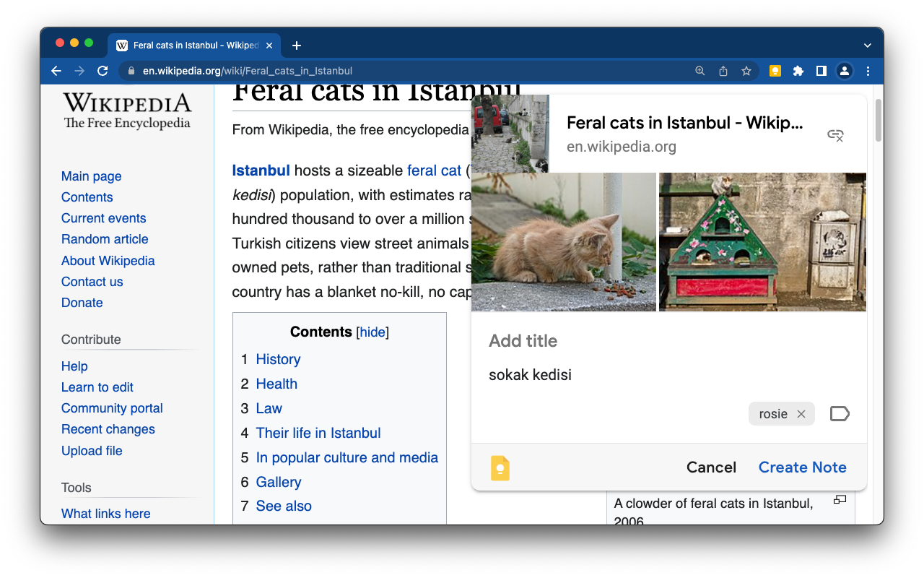Screen dimensions: 924x578
Task: Click the Google Keep extension icon in toolbar
Action: (x=775, y=71)
